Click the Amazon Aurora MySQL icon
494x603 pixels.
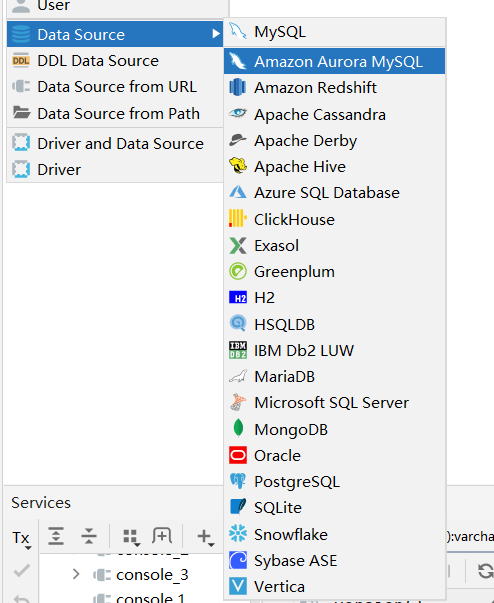(238, 61)
